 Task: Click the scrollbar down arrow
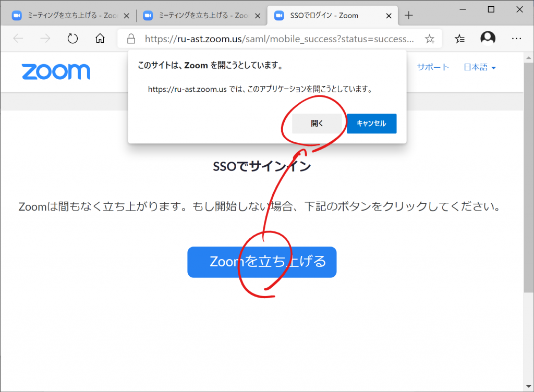529,386
